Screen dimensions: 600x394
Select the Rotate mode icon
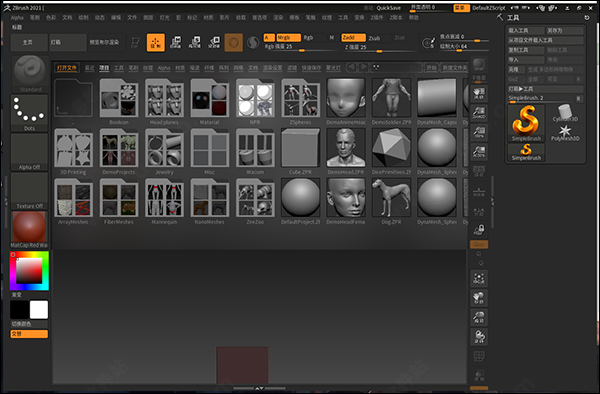click(214, 42)
